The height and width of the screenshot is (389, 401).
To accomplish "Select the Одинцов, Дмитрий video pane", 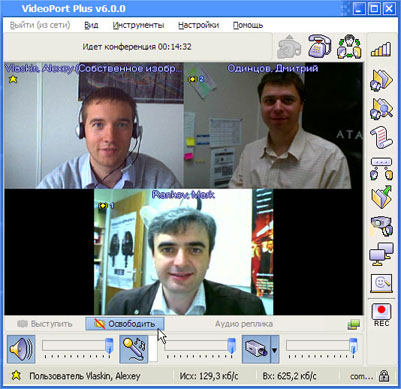I will click(x=273, y=125).
